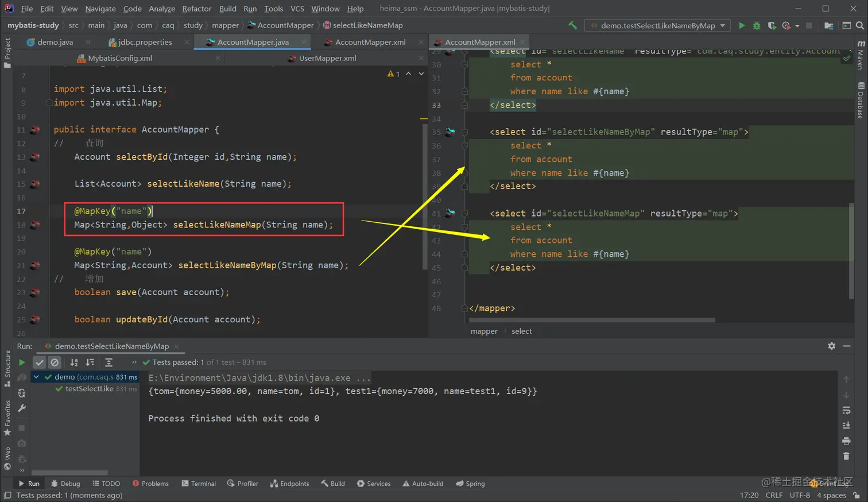Open the run configuration dropdown demo.testSelectLikeNameByMap

pos(658,25)
